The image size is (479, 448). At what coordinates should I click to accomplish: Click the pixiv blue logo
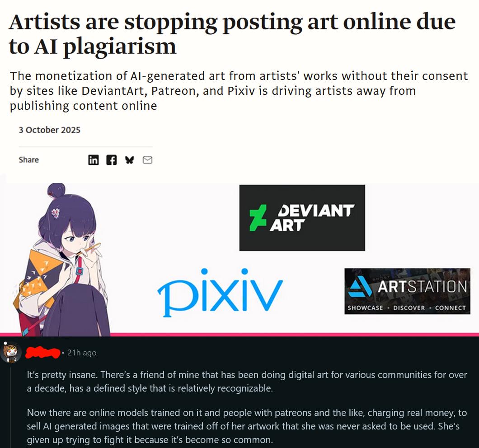coord(220,292)
